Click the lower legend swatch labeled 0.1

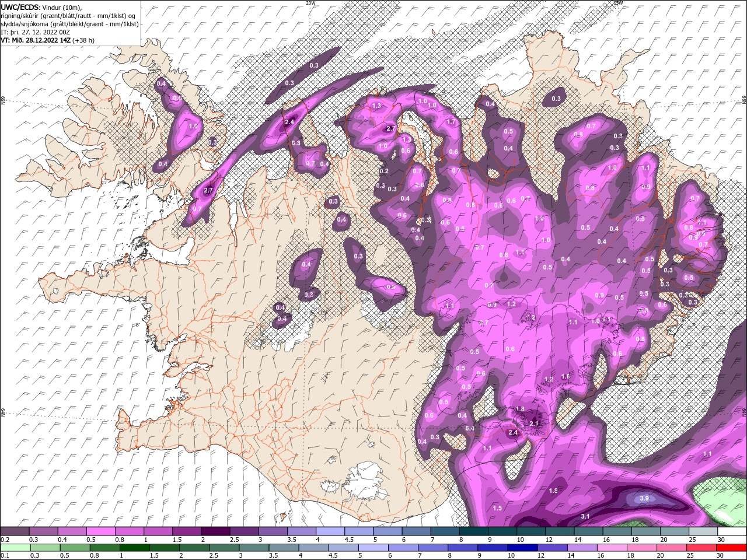pyautogui.click(x=15, y=548)
